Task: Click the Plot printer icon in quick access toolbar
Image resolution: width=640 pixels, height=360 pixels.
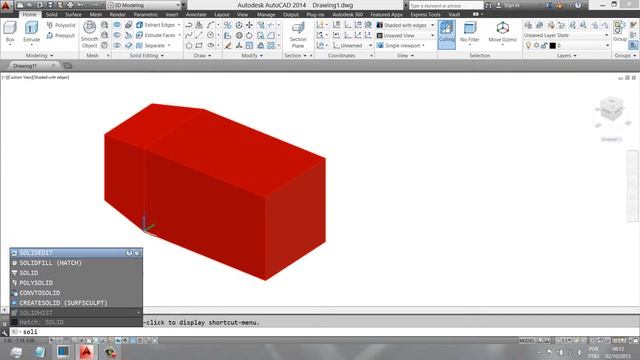Action: tap(70, 5)
